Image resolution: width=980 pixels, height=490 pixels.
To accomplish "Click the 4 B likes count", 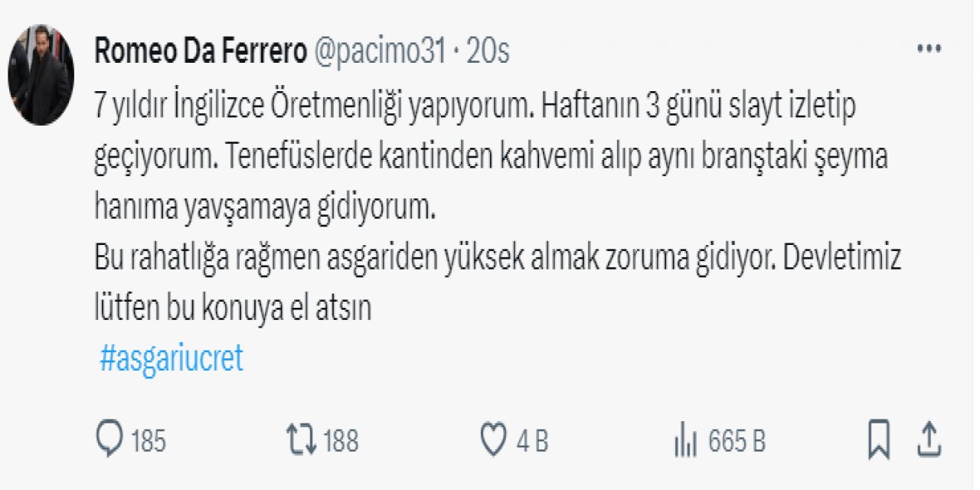I will pyautogui.click(x=532, y=442).
